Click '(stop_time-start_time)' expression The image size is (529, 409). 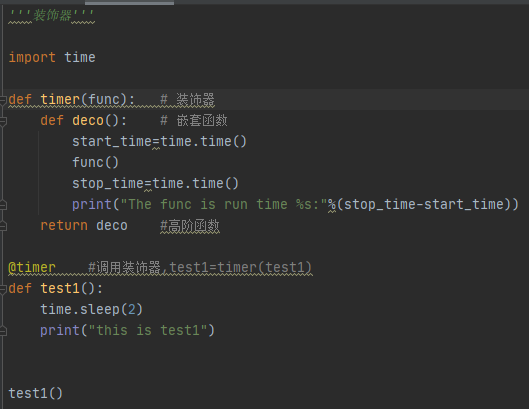pos(424,204)
